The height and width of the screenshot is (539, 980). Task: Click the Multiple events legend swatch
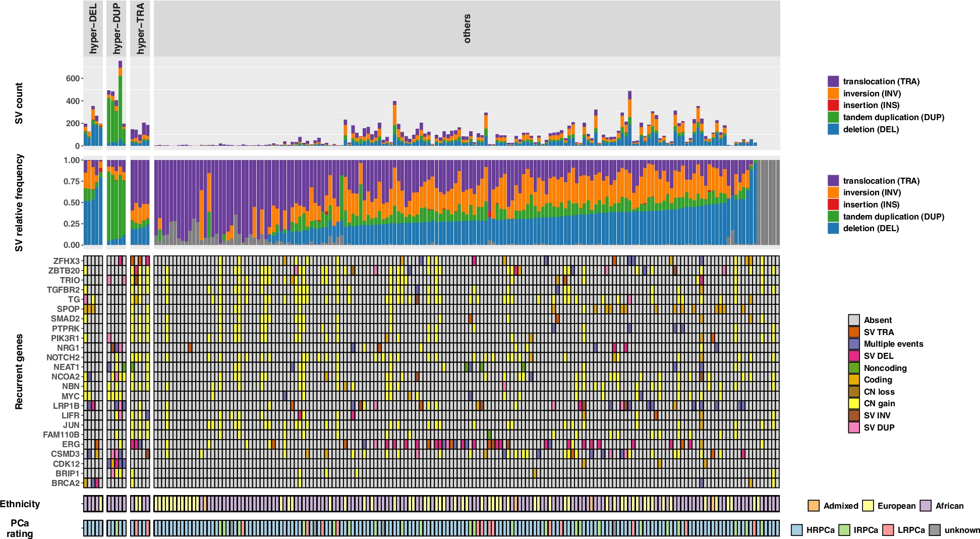tap(854, 344)
